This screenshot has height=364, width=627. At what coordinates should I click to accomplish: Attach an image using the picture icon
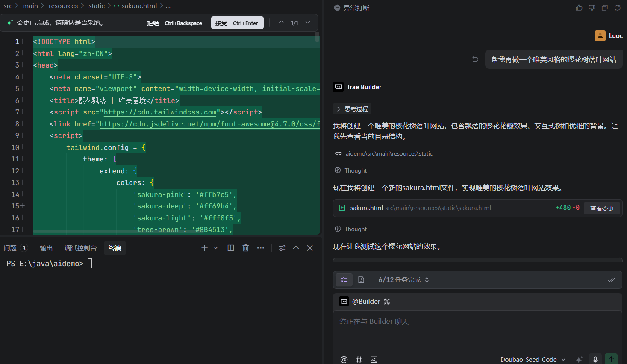[374, 360]
